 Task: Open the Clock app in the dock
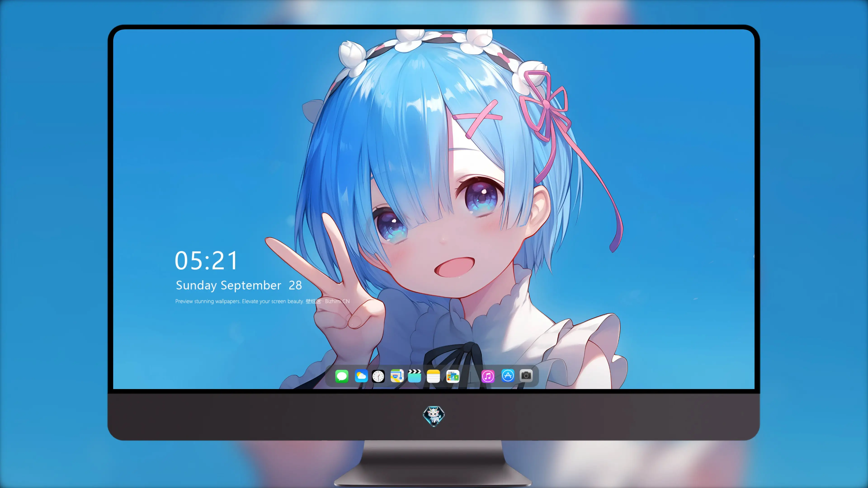click(378, 376)
